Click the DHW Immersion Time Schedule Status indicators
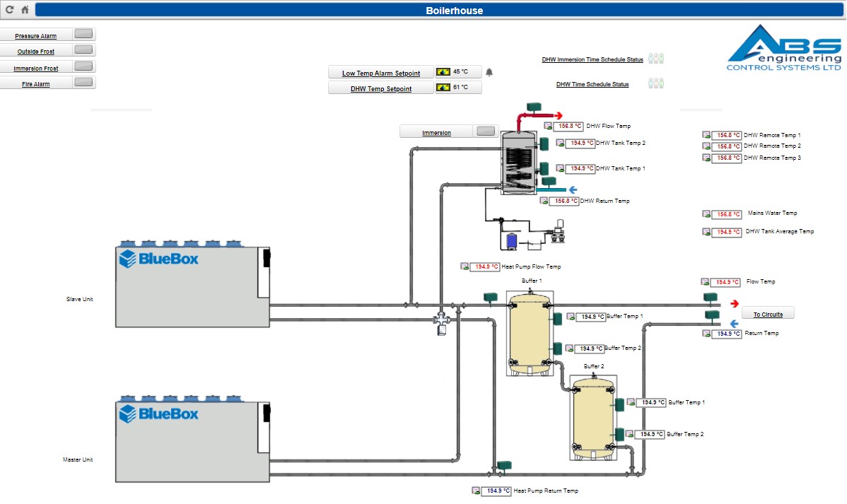This screenshot has height=504, width=847. point(655,59)
